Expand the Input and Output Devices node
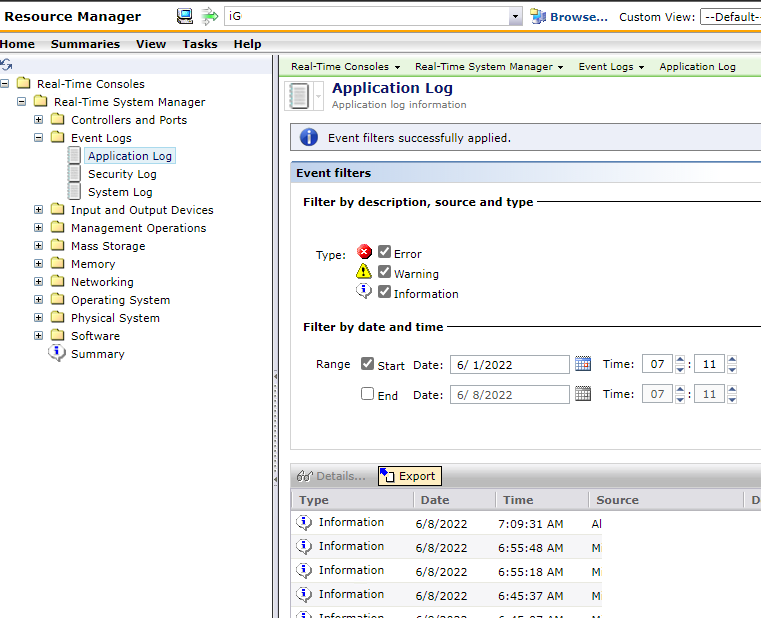761x618 pixels. click(x=38, y=209)
